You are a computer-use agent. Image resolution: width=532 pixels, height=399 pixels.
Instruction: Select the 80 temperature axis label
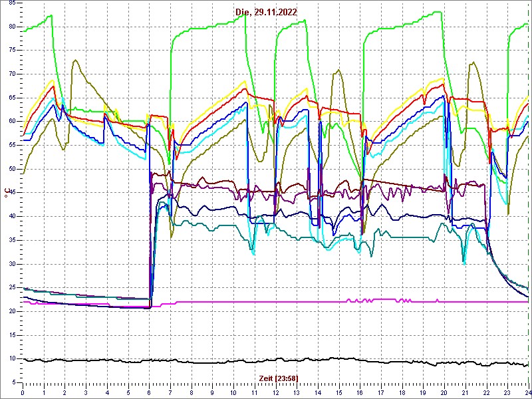[12, 27]
